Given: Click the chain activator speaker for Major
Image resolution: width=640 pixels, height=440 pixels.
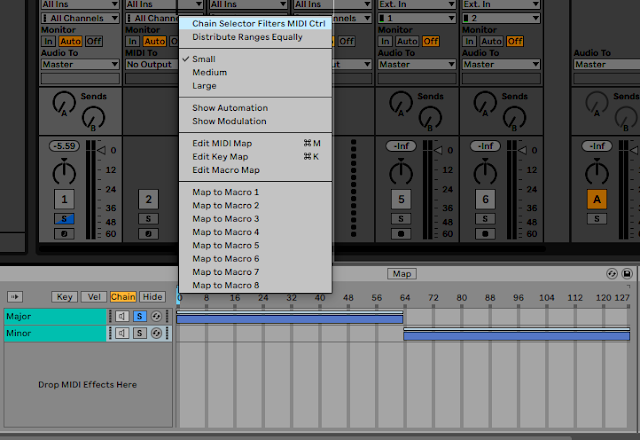Looking at the screenshot, I should pos(122,316).
